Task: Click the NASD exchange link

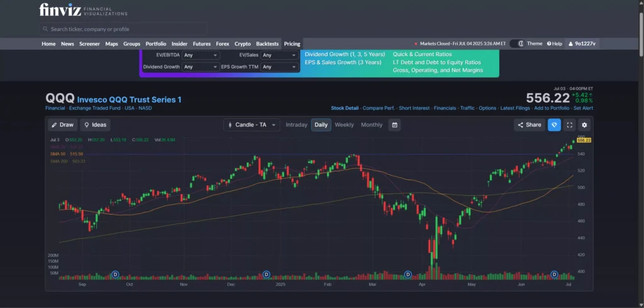Action: pos(145,108)
